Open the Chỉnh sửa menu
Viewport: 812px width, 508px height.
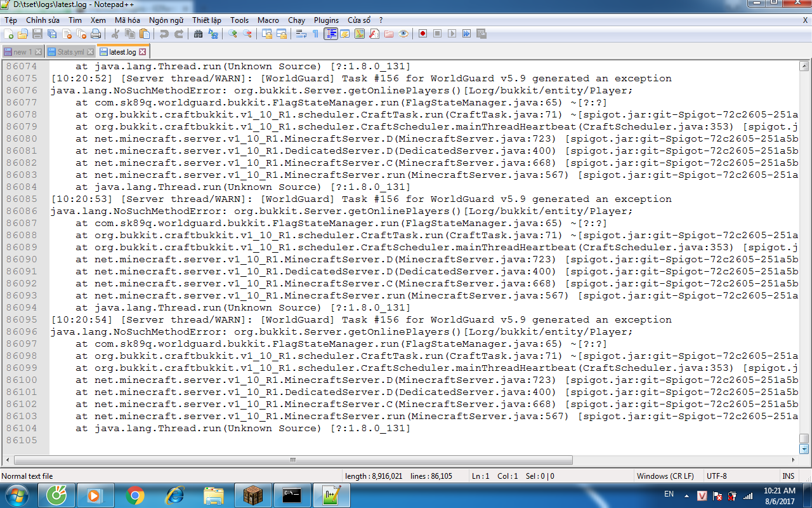43,20
